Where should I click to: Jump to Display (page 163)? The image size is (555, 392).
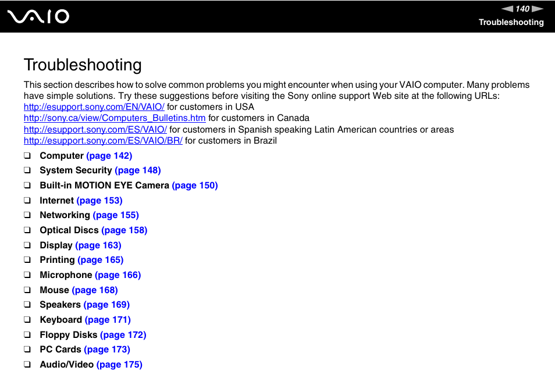click(98, 245)
